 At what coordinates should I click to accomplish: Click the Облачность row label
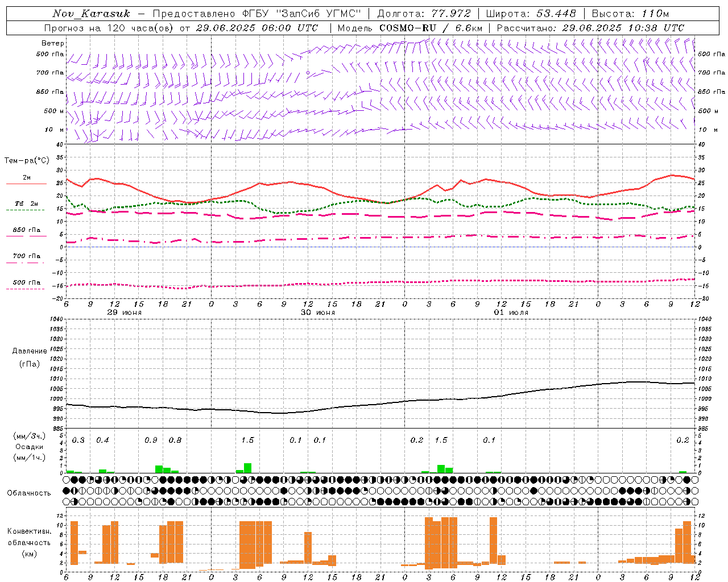pos(29,493)
